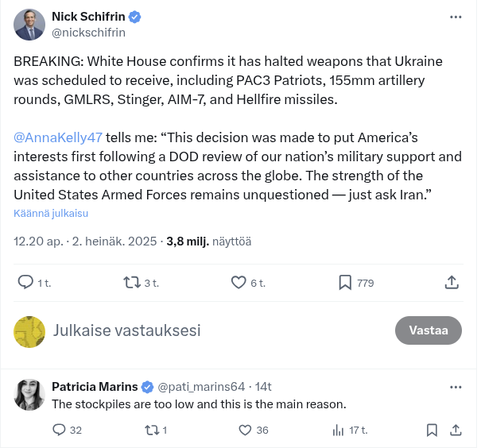Reply to Nick Schifrin's tweet
Viewport: 481px width, 448px height.
click(x=25, y=282)
